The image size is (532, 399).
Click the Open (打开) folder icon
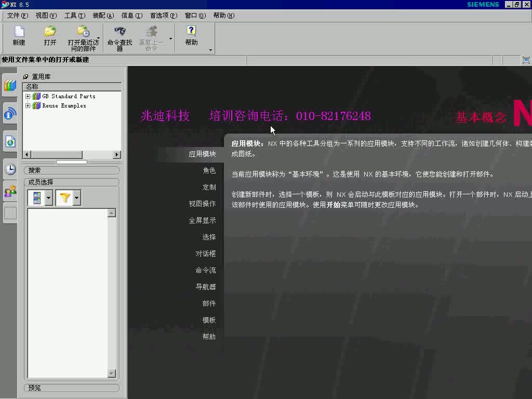click(50, 31)
